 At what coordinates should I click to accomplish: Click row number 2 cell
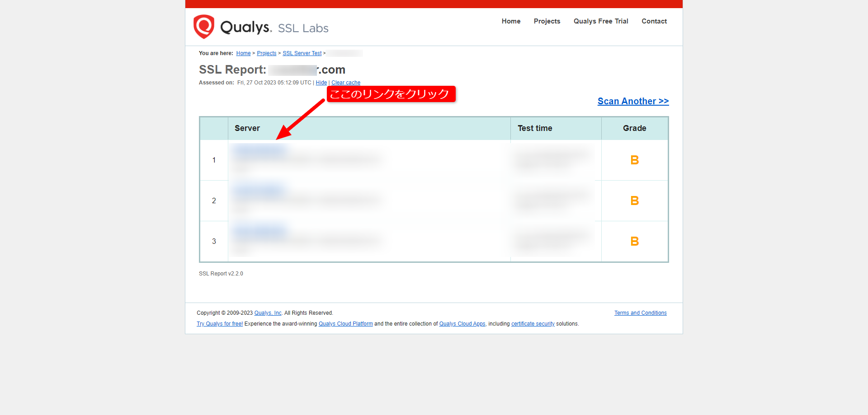(214, 201)
